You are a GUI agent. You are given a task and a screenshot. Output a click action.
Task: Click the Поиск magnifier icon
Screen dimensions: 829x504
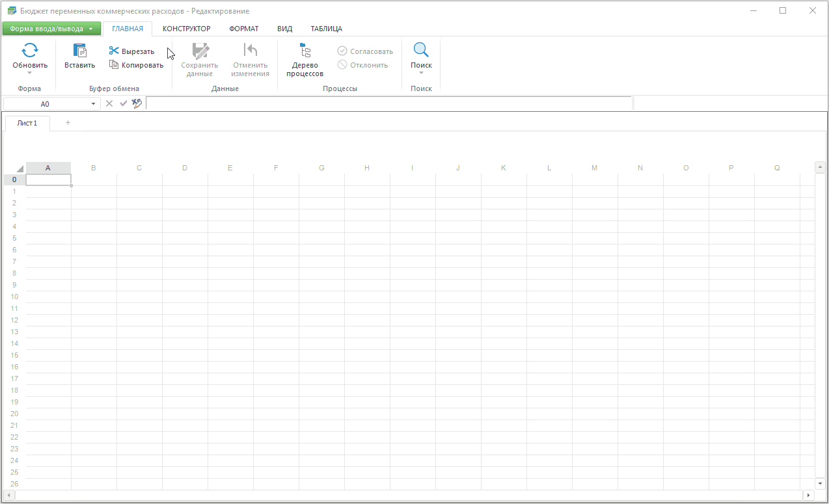coord(421,51)
